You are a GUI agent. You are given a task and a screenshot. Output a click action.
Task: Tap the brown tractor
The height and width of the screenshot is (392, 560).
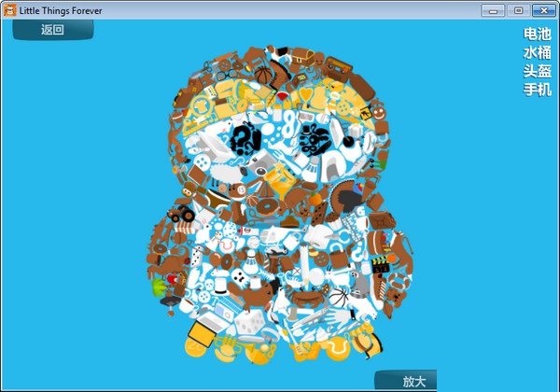point(181,213)
